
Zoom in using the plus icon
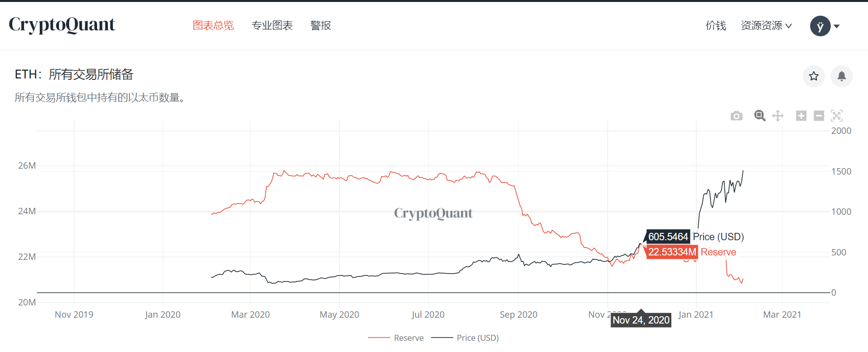(801, 116)
